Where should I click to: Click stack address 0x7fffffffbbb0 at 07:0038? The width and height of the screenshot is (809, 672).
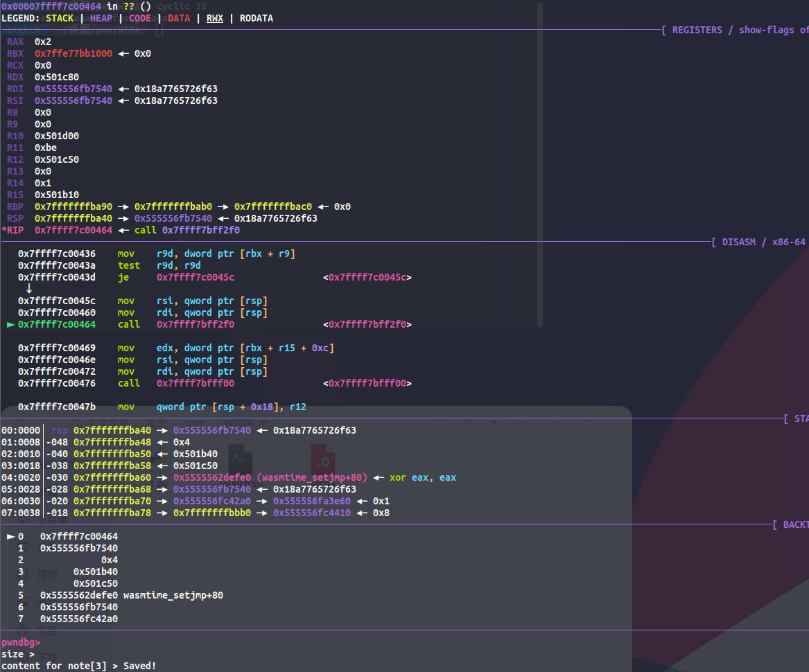[x=212, y=513]
